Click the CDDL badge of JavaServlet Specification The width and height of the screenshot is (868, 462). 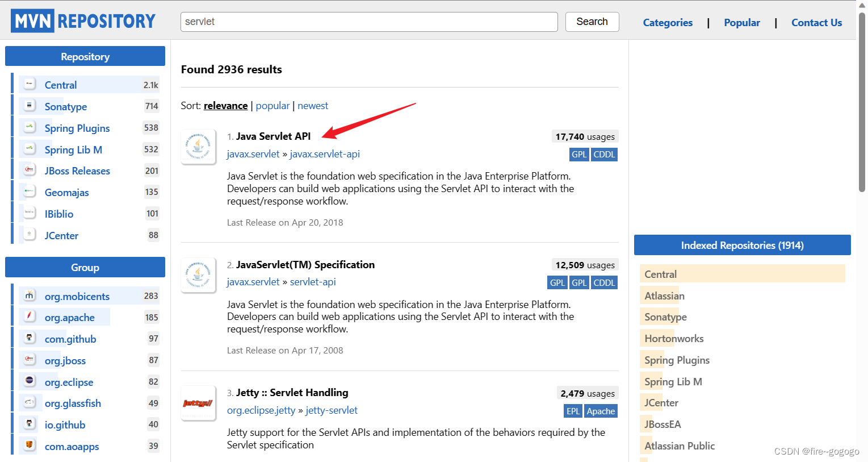[604, 283]
